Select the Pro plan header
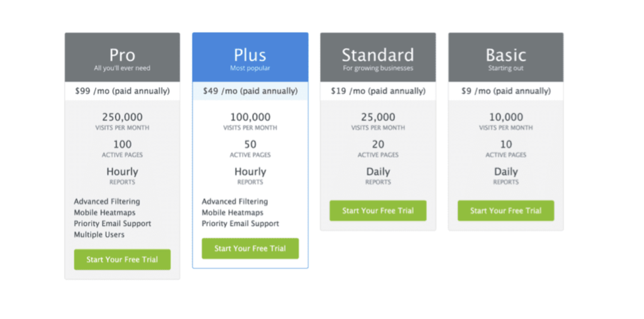The width and height of the screenshot is (644, 319). point(123,57)
